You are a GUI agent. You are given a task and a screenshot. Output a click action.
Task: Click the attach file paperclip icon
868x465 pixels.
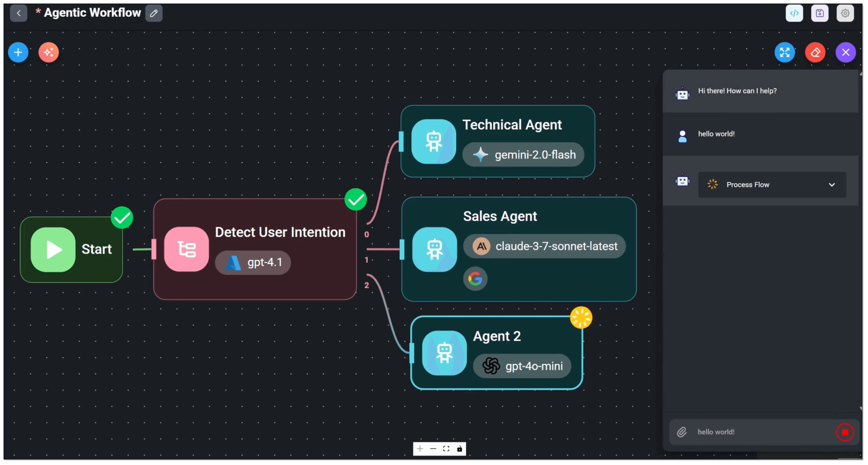click(682, 432)
